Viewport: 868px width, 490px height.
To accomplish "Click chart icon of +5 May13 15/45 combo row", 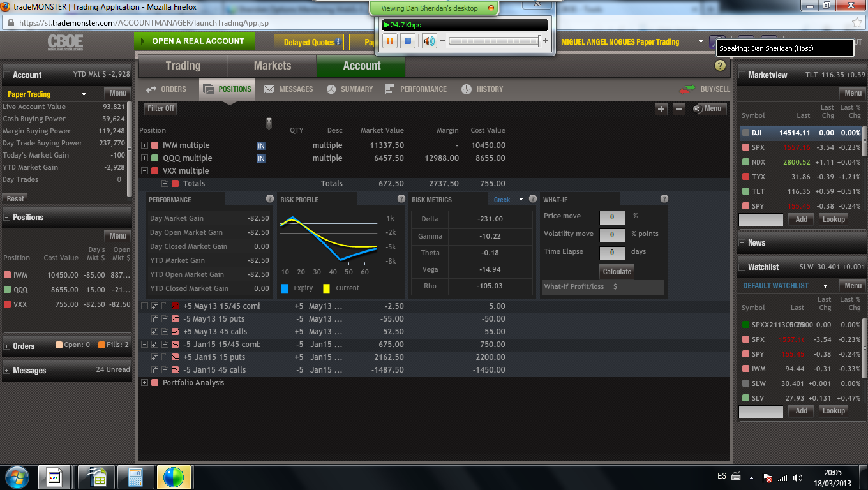I will pyautogui.click(x=176, y=306).
